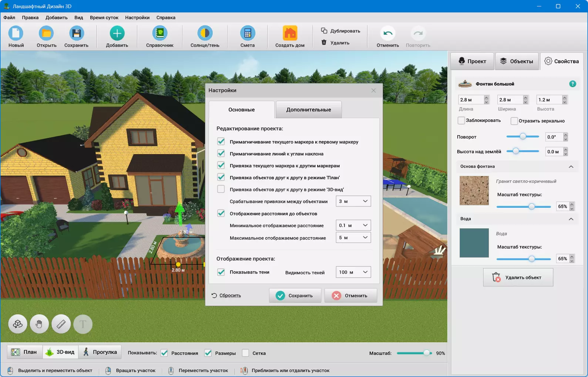The image size is (588, 377).
Task: Toggle object snapping in 'План' mode
Action: point(221,177)
